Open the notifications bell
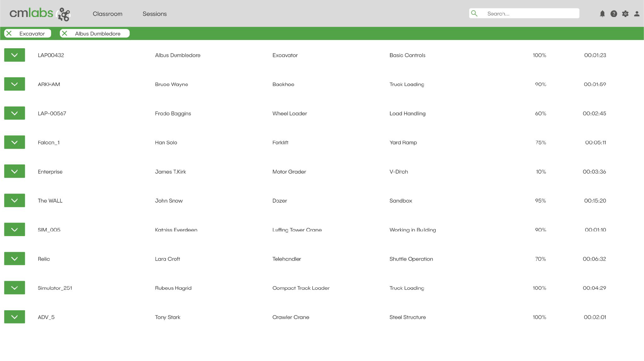The width and height of the screenshot is (644, 361). coord(602,14)
